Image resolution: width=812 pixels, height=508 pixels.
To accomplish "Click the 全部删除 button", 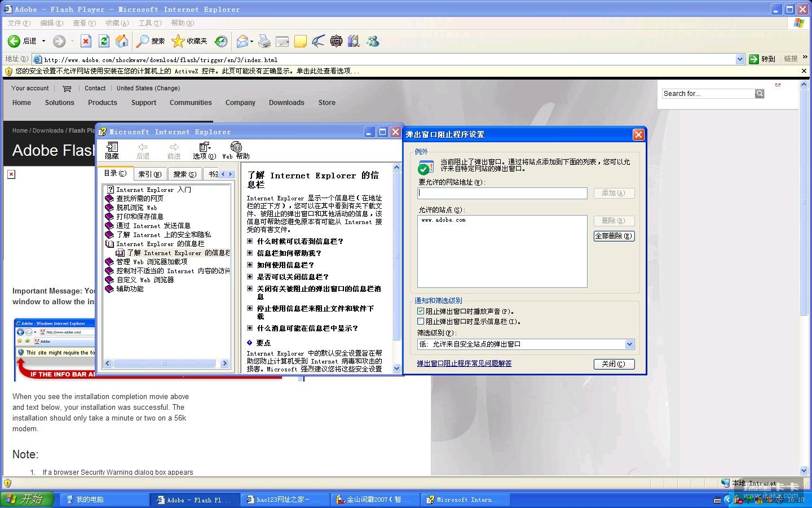I will pyautogui.click(x=614, y=236).
